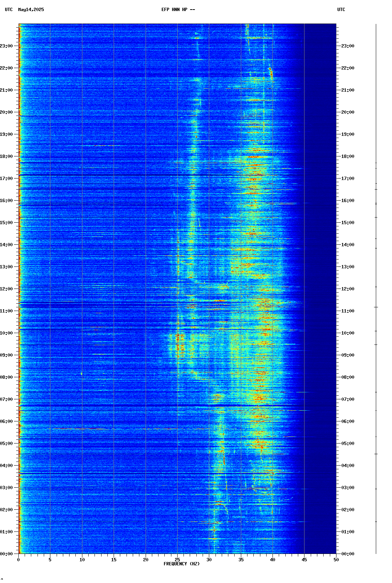Image resolution: width=392 pixels, height=583 pixels.
Task: Click 07:00 on the left time axis
Action: [x=6, y=399]
